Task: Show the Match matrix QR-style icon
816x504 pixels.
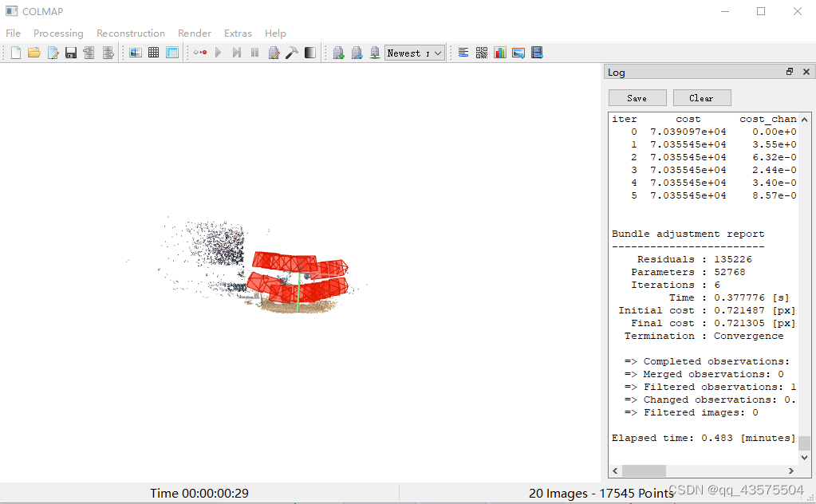Action: (481, 53)
